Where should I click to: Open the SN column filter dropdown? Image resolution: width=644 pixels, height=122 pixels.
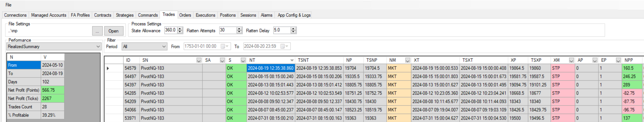point(199,60)
